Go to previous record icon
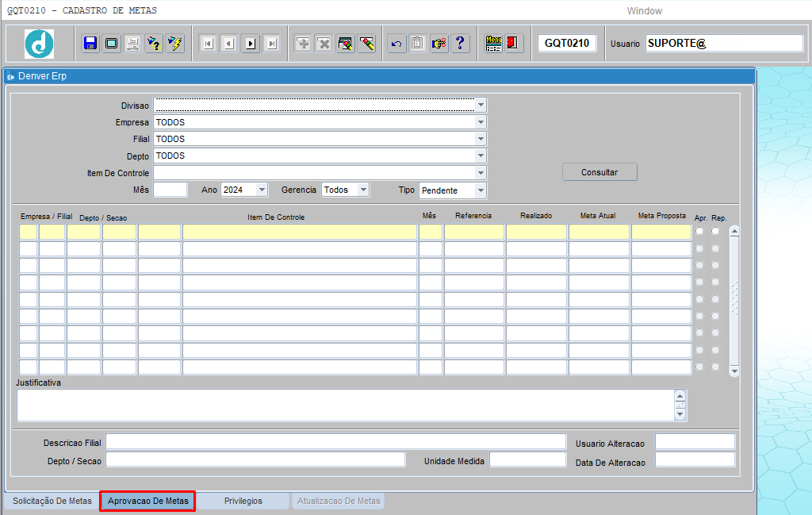This screenshot has height=515, width=812. coord(229,44)
